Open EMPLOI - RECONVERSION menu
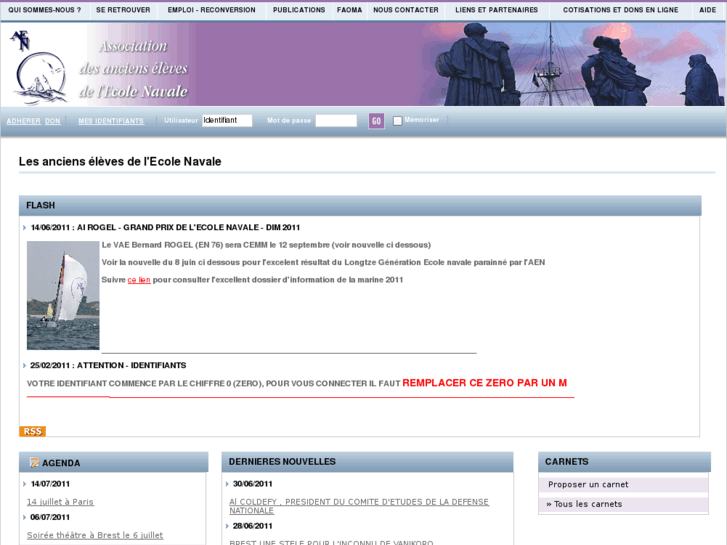 point(211,10)
